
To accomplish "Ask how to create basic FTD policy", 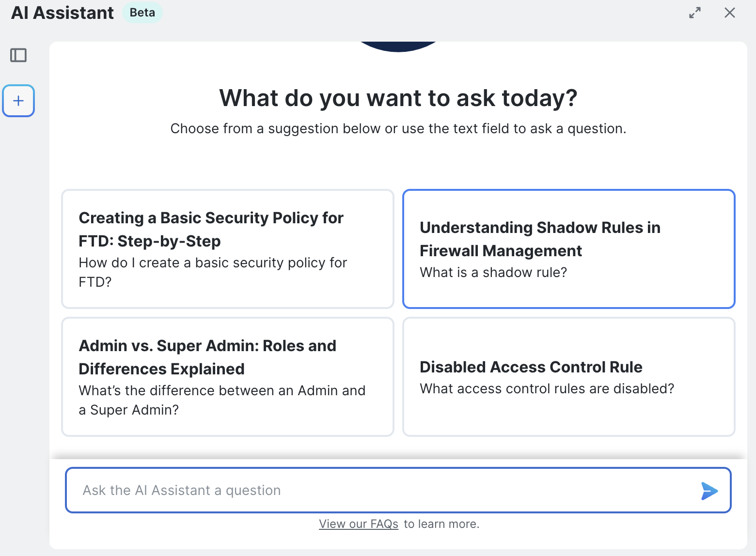I will [x=213, y=272].
